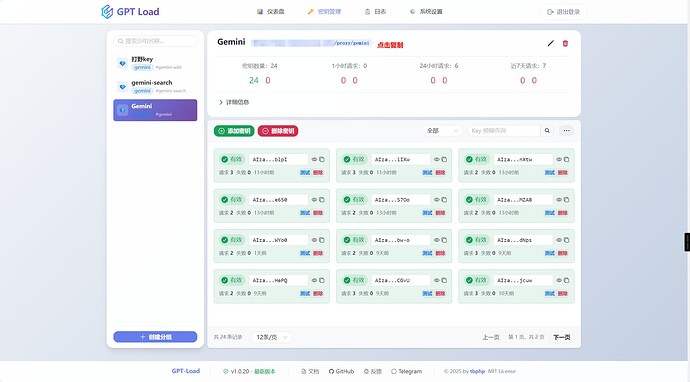Viewport: 690px width, 382px height.
Task: Click the GPT-Load footer link
Action: coord(186,371)
